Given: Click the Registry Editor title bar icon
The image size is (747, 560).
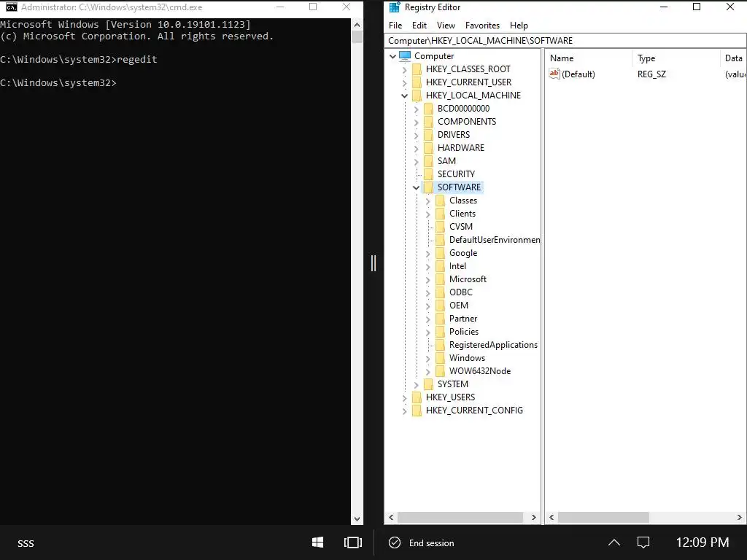Looking at the screenshot, I should tap(395, 7).
